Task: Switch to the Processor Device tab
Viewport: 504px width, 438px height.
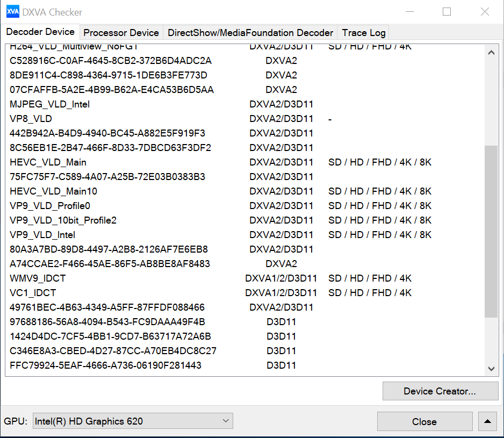Action: (x=121, y=33)
